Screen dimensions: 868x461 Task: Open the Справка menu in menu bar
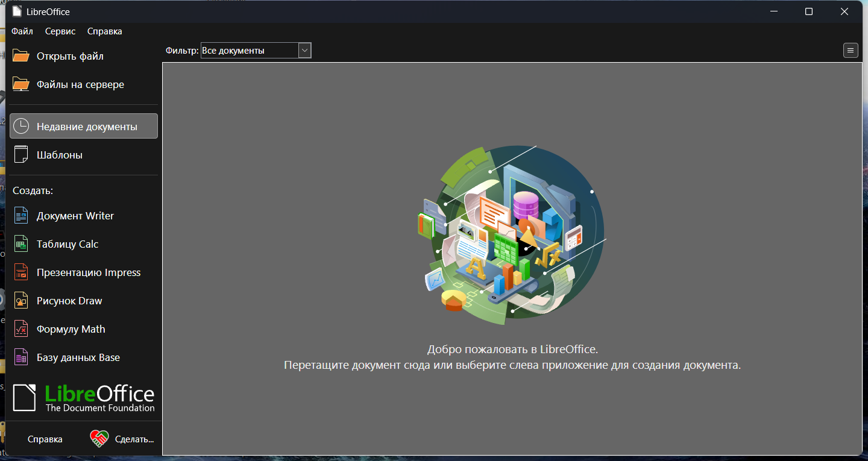[x=104, y=31]
